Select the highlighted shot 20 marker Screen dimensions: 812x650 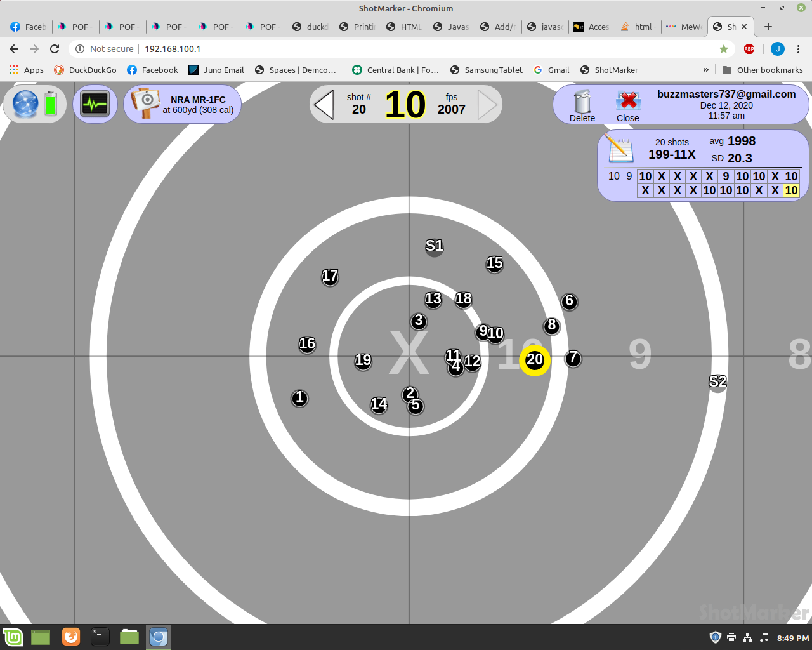(x=535, y=360)
